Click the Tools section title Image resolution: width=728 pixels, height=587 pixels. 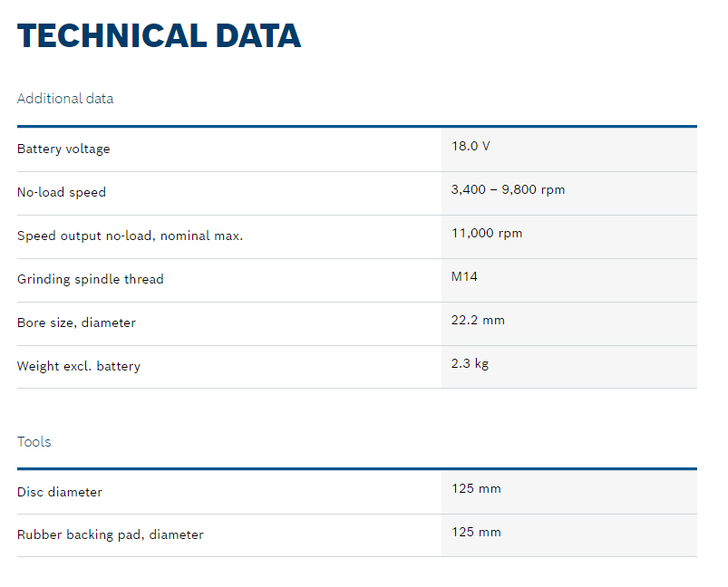pyautogui.click(x=34, y=442)
